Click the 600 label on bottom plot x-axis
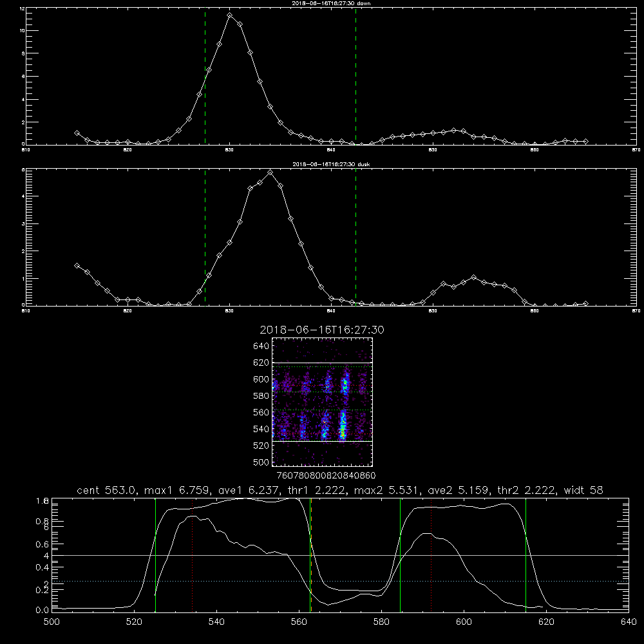This screenshot has width=644, height=644. pyautogui.click(x=464, y=621)
